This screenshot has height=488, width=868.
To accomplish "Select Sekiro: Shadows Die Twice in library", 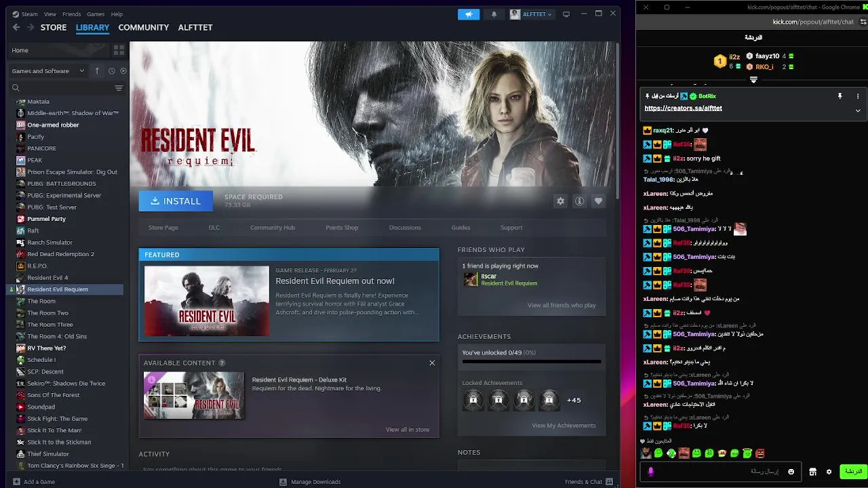I will (66, 384).
